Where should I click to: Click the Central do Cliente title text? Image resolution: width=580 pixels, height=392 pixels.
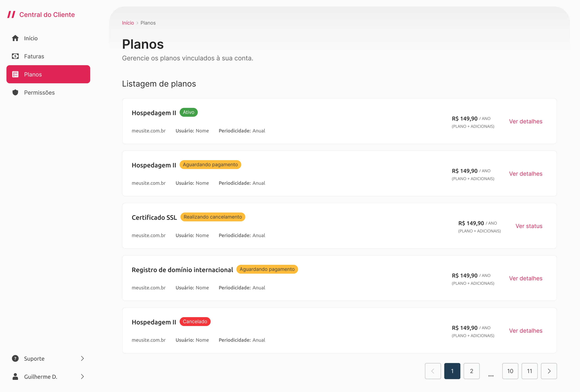click(47, 14)
